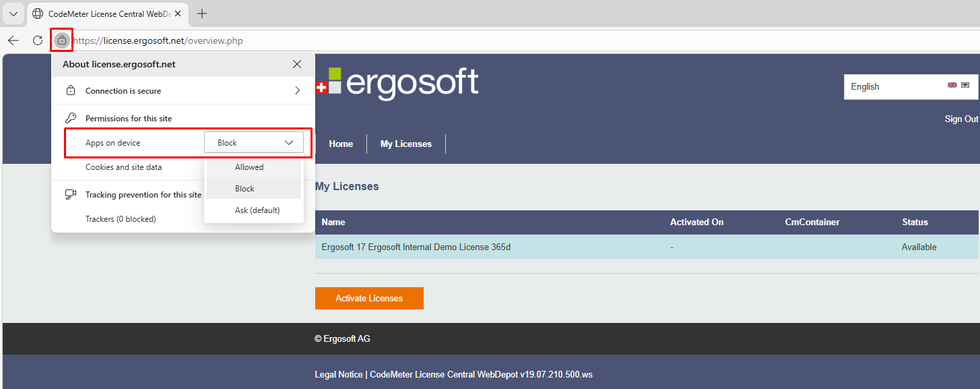Image resolution: width=980 pixels, height=389 pixels.
Task: Open the tab list chevron button
Action: coord(13,13)
